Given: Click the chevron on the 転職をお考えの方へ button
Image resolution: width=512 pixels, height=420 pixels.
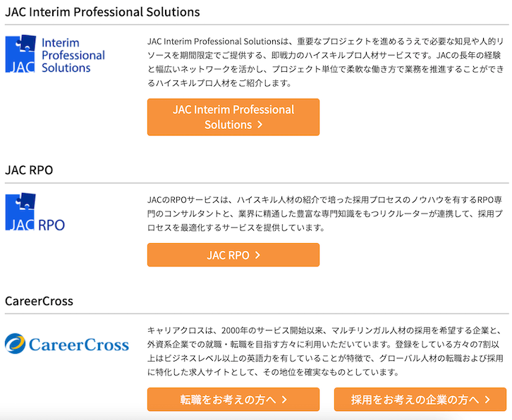Looking at the screenshot, I should [284, 400].
